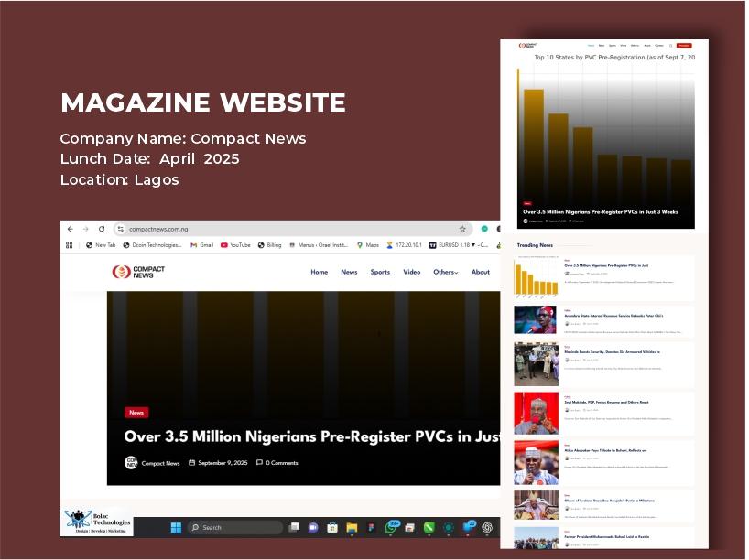Open the Maps bookmark

366,245
